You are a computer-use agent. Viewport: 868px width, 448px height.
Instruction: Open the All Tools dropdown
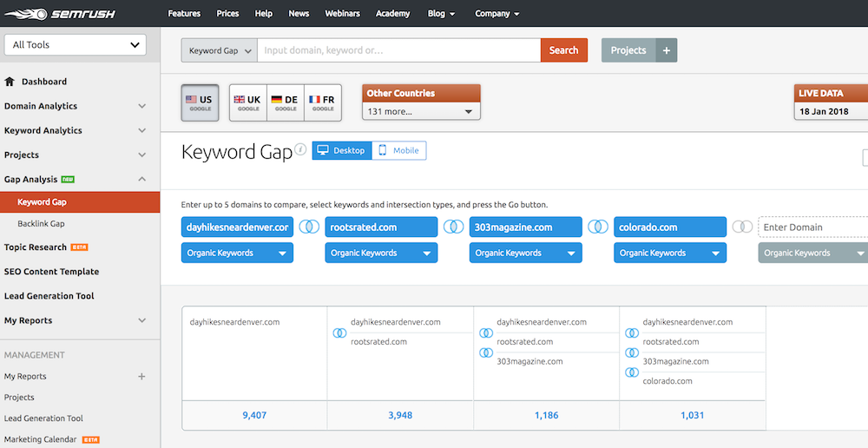(76, 45)
